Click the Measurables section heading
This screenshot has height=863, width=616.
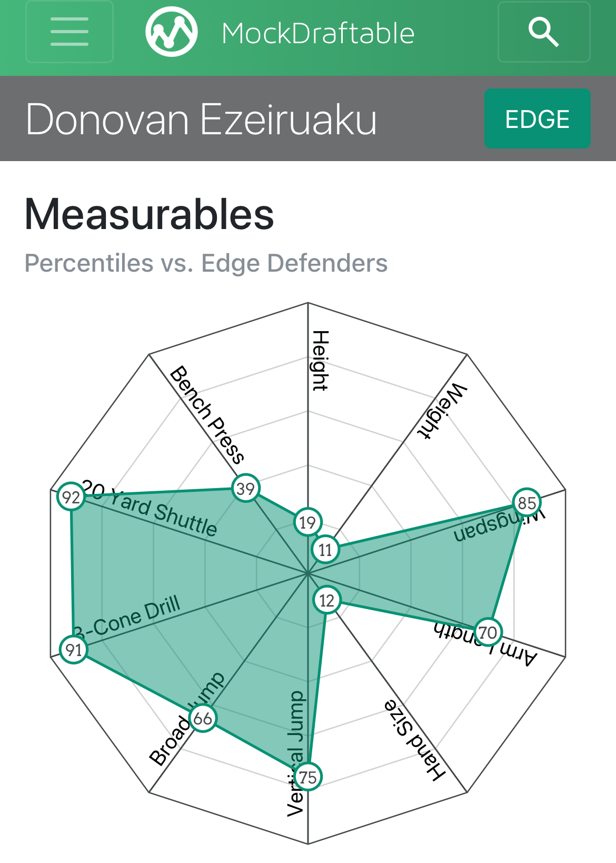[x=150, y=214]
